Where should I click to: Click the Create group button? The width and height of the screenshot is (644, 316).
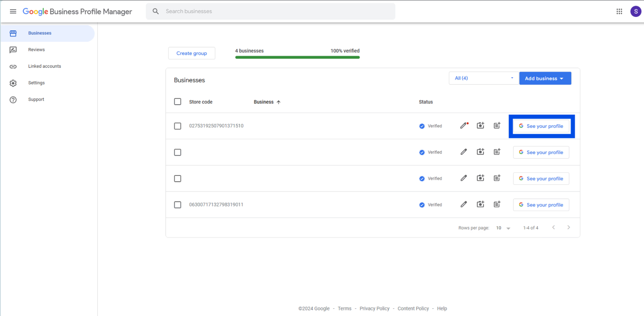pos(192,53)
